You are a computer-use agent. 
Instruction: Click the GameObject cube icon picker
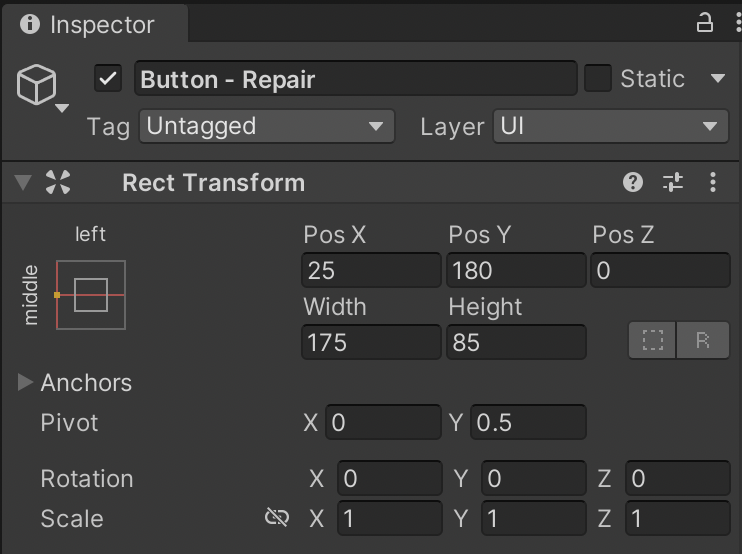coord(39,87)
